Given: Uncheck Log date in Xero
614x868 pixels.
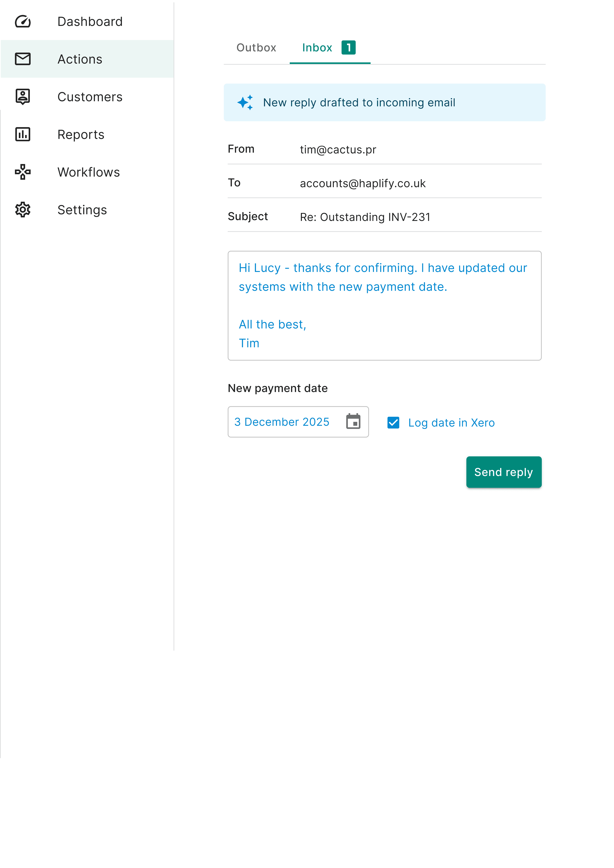Looking at the screenshot, I should (393, 422).
